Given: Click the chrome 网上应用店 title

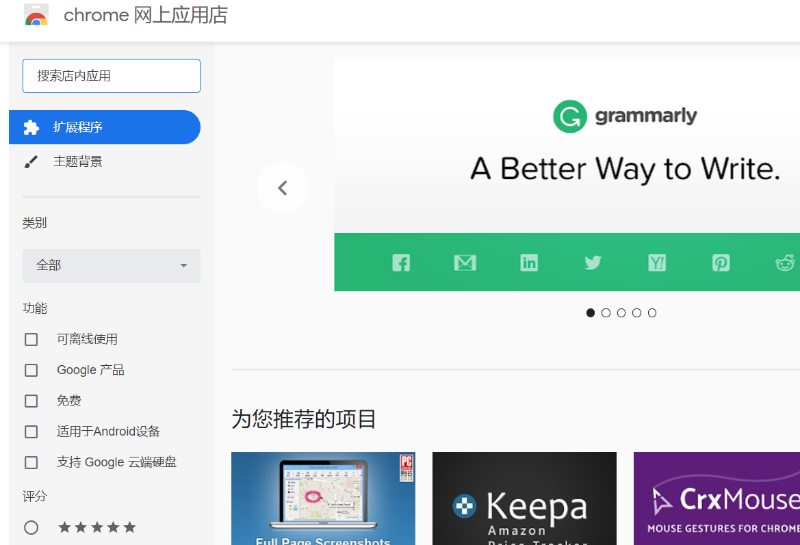Looking at the screenshot, I should 145,15.
